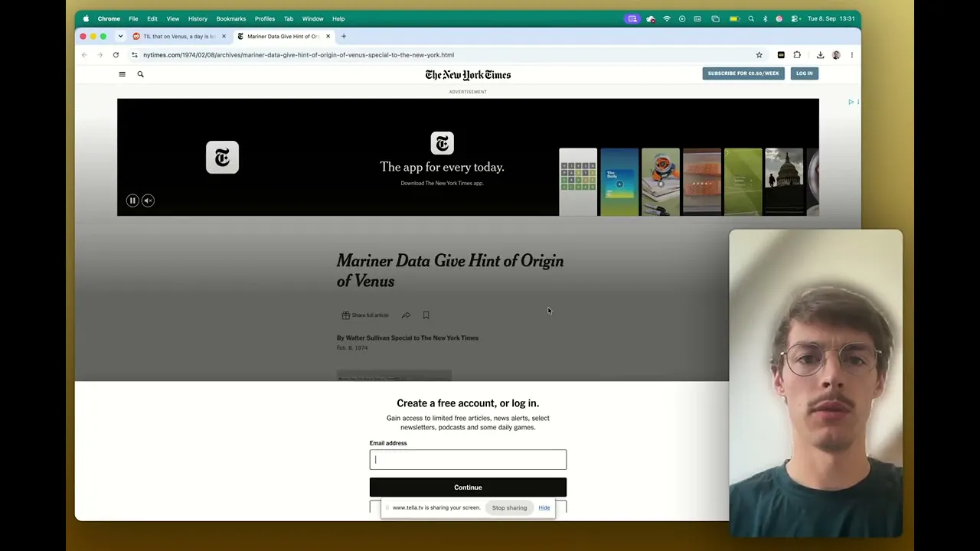
Task: Open the Chrome three-dot menu
Action: click(x=851, y=55)
